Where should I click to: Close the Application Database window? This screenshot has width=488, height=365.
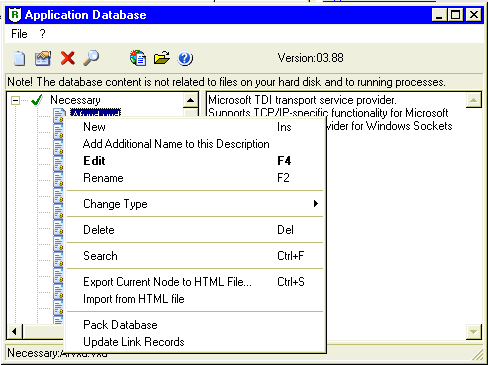tap(474, 15)
